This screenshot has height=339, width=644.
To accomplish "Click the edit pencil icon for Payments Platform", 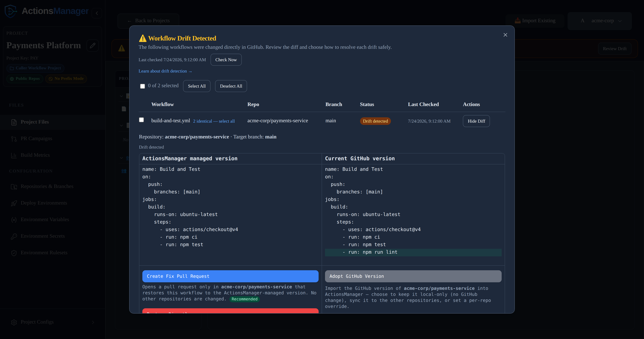I will coord(92,46).
